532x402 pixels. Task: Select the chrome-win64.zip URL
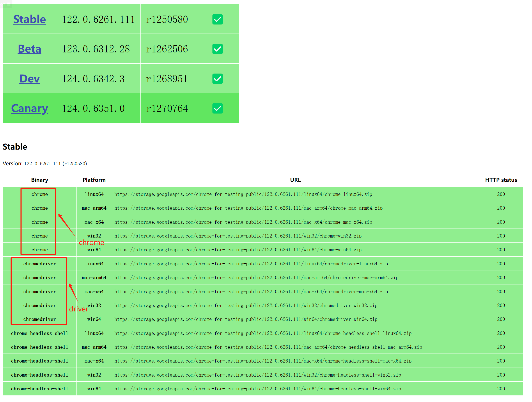(x=238, y=250)
